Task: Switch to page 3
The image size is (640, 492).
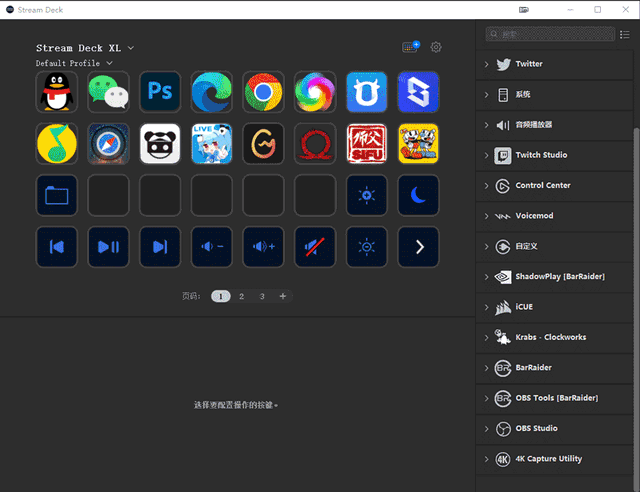Action: pyautogui.click(x=262, y=296)
